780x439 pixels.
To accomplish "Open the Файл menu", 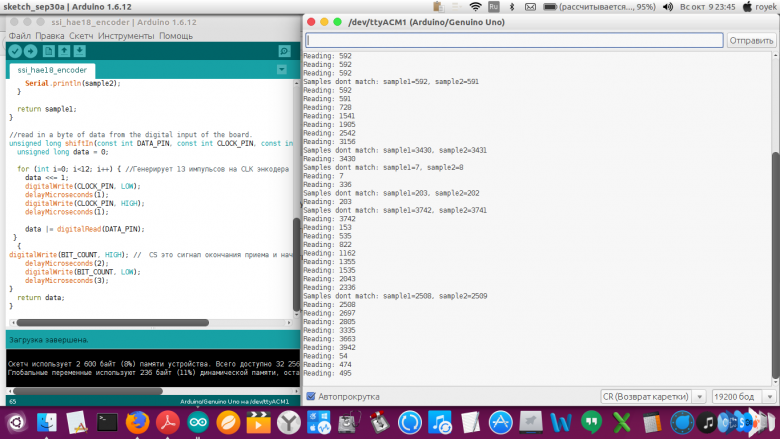I will click(x=19, y=36).
